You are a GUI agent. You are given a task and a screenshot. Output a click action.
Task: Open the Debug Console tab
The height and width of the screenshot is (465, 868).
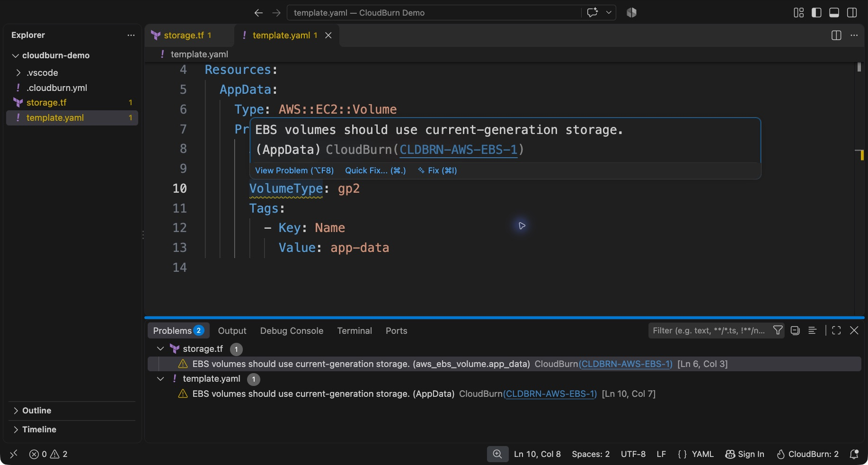[292, 331]
